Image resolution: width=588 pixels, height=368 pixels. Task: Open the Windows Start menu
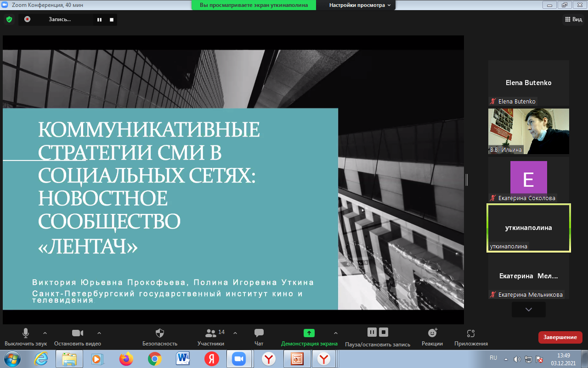tap(12, 359)
